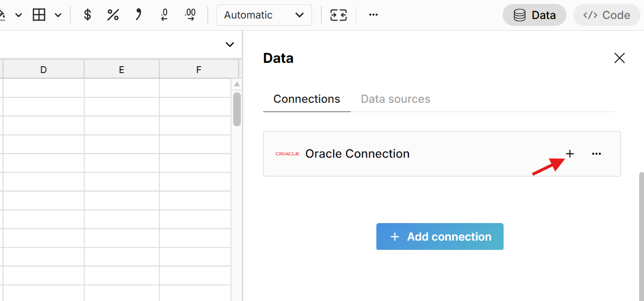
Task: Open the Automatic number format dropdown
Action: pyautogui.click(x=264, y=15)
